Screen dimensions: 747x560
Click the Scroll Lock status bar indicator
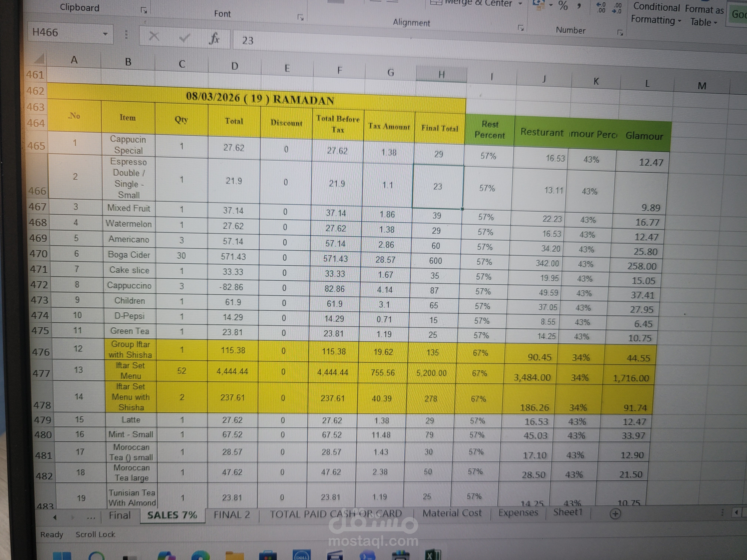tap(95, 534)
